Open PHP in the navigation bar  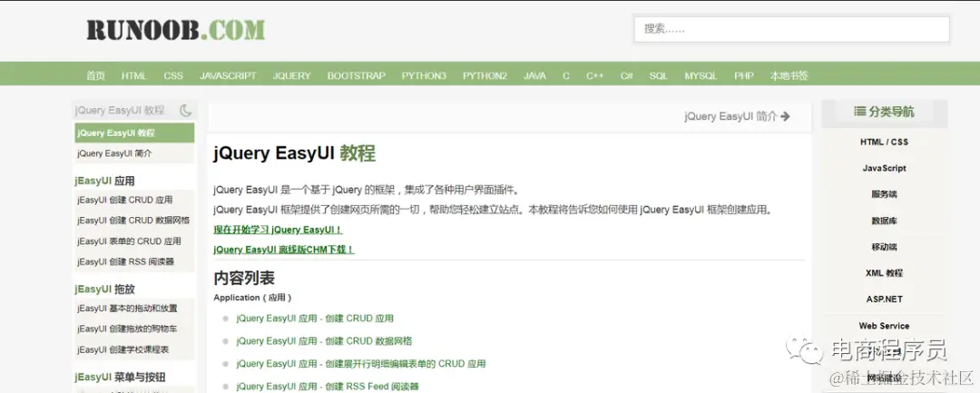coord(744,75)
